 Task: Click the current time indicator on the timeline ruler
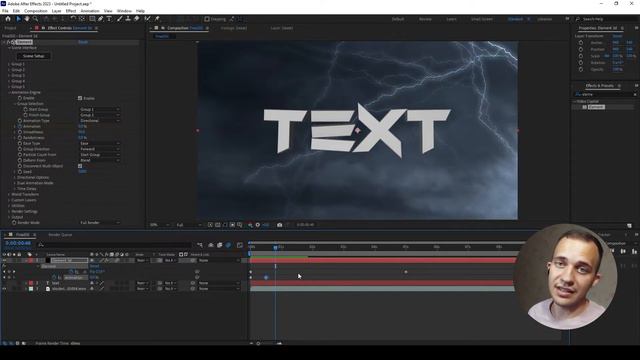point(276,247)
